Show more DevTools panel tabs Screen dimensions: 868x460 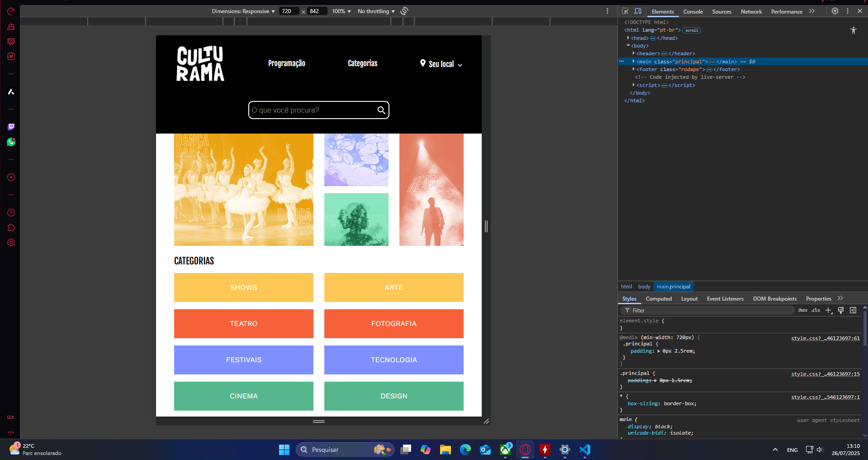coord(812,11)
